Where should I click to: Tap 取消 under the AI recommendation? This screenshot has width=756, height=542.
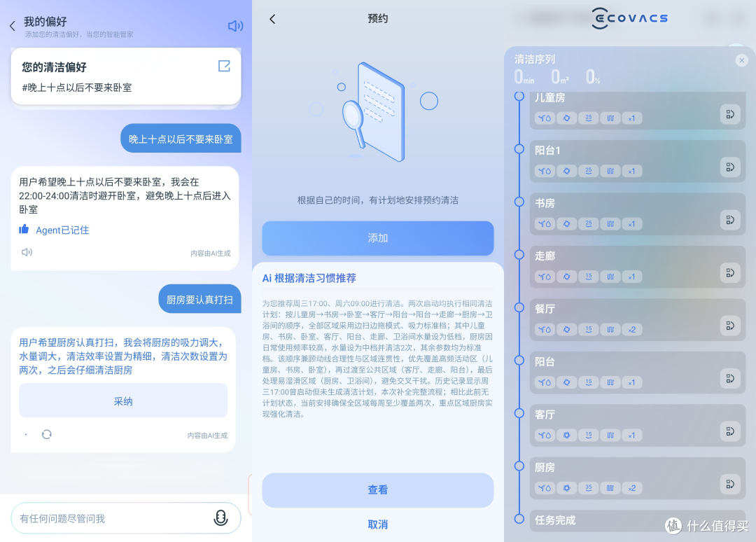pos(378,524)
